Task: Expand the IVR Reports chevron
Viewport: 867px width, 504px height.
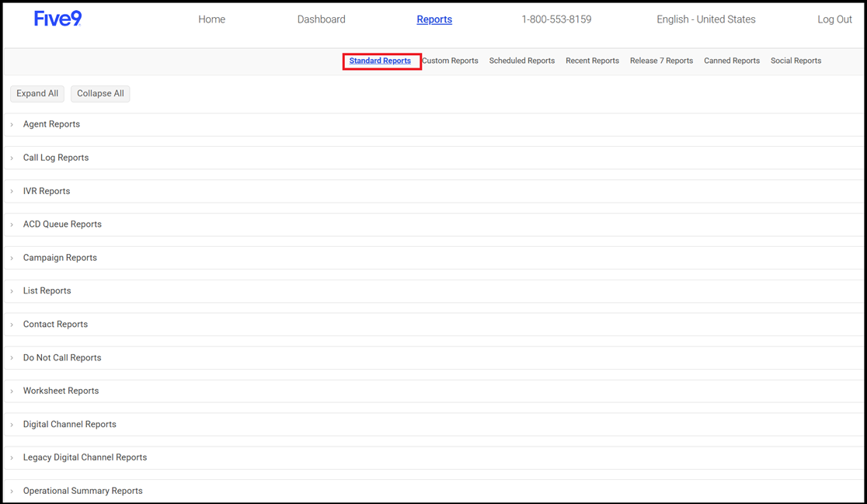Action: [x=12, y=191]
